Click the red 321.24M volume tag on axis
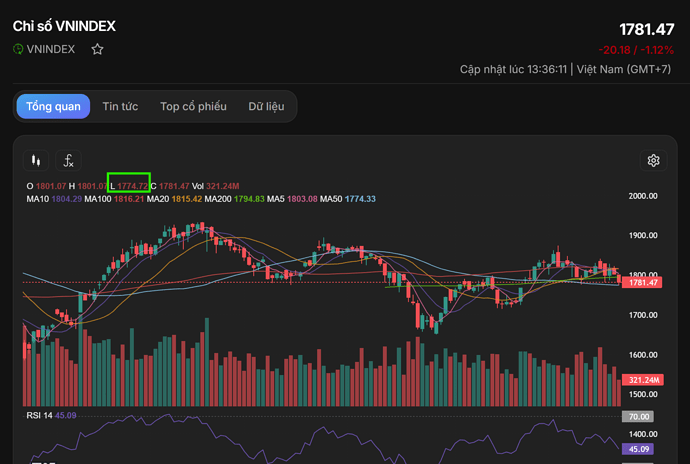 [643, 380]
